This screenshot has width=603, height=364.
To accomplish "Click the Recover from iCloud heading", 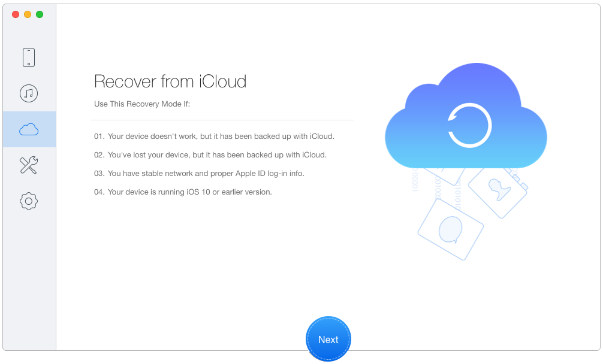I will [x=170, y=81].
